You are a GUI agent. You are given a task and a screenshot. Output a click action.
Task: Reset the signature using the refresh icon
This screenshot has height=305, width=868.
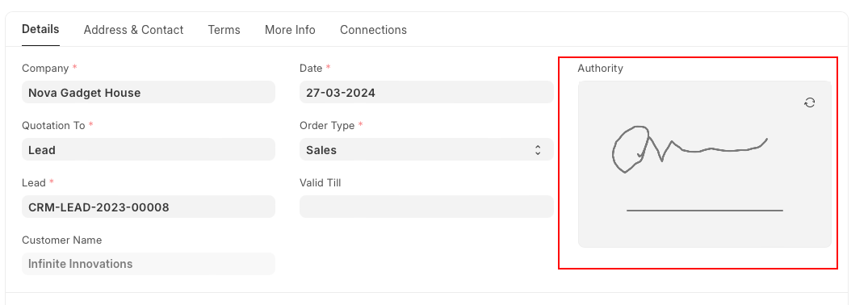(x=809, y=102)
